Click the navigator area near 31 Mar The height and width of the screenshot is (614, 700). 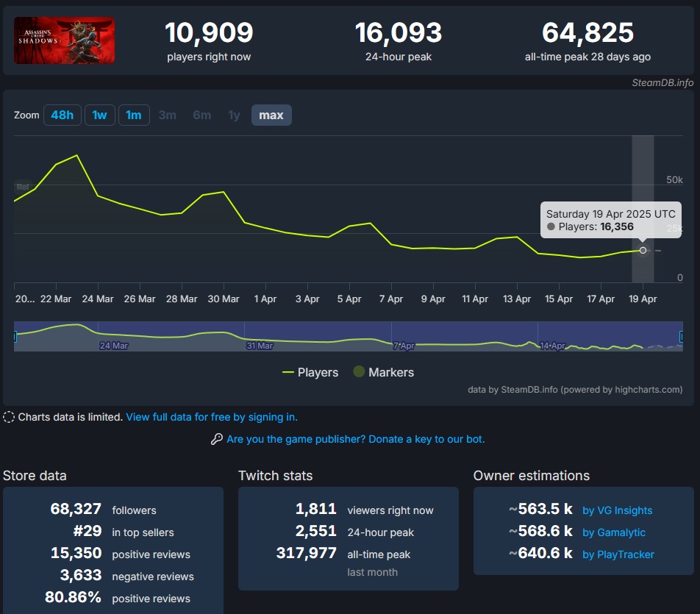(260, 345)
